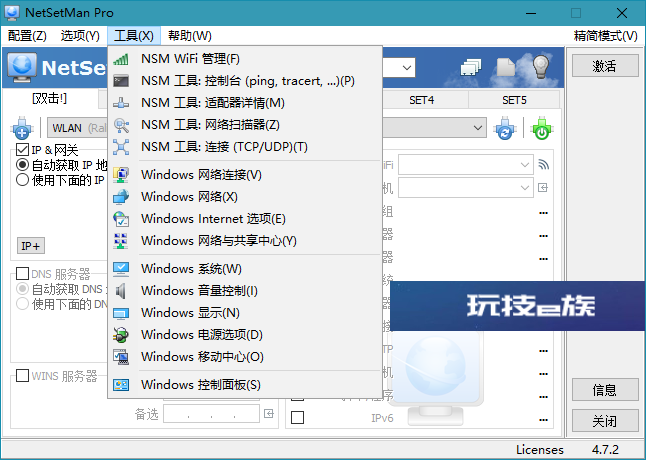Close the 工具(X) menu
Viewport: 646px width, 460px height.
click(134, 36)
